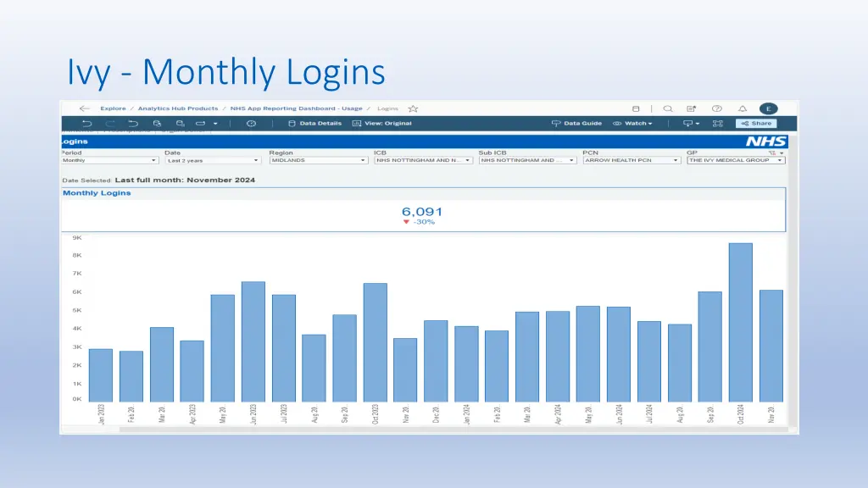
Task: Select the Apr 2024 bar in the chart
Action: click(558, 357)
